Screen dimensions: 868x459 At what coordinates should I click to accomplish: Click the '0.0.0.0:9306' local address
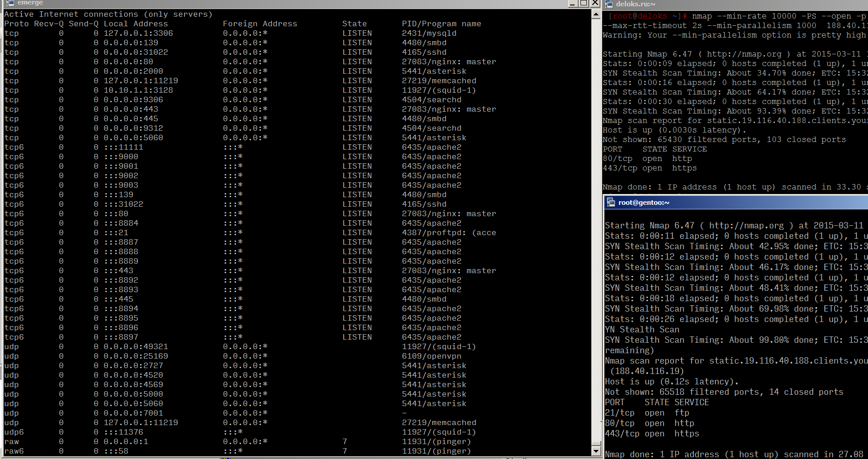(133, 99)
